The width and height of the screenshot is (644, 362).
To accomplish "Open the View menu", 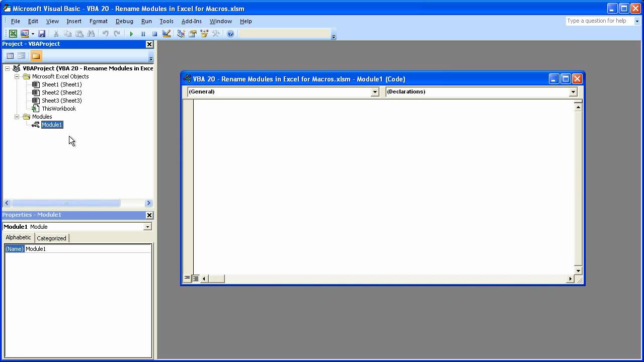I will (52, 21).
